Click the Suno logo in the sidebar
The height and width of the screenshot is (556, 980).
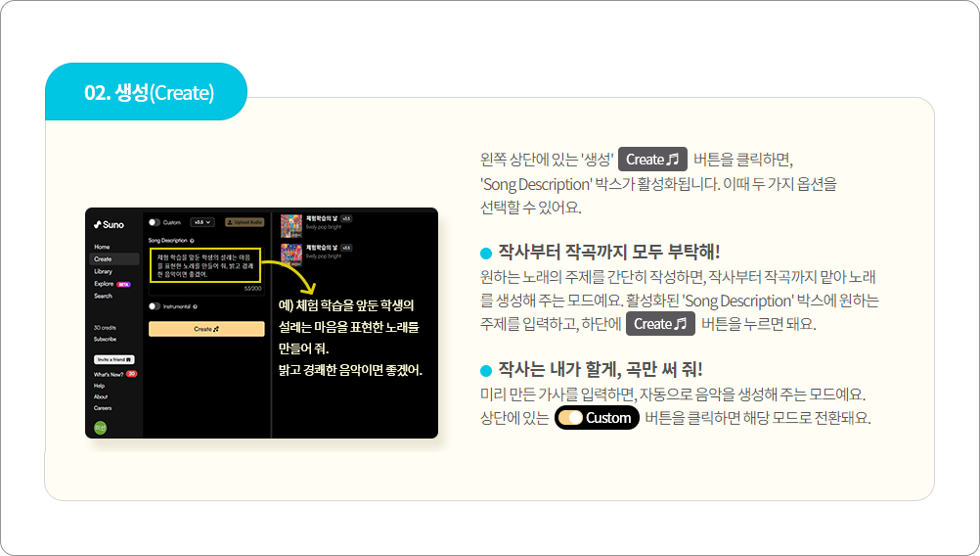tap(109, 224)
